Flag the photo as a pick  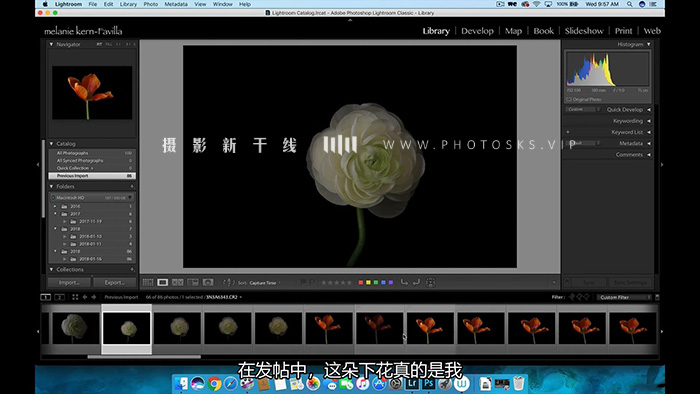[303, 282]
